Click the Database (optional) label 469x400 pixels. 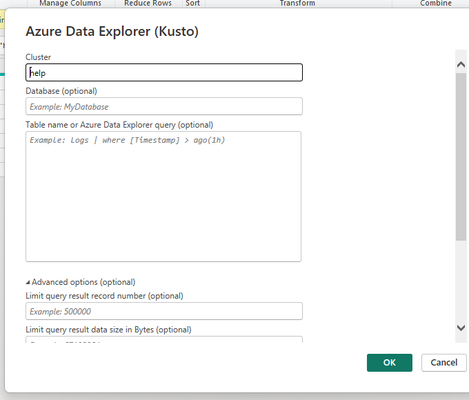point(61,91)
